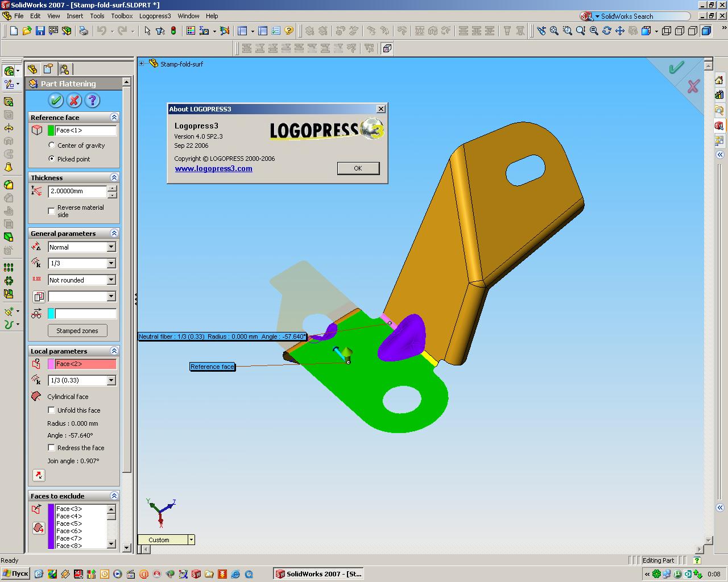The height and width of the screenshot is (582, 728).
Task: Open the FeatureManager tree tab icon
Action: pos(32,69)
